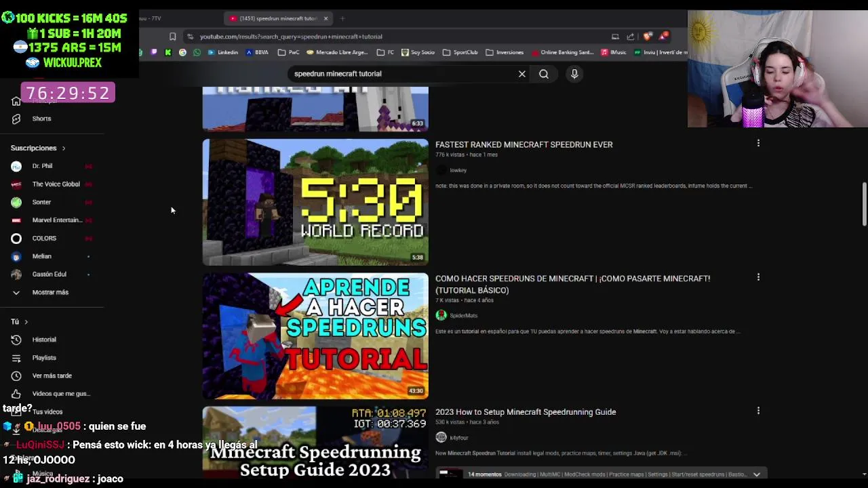Open the FC bookmarks folder
868x488 pixels.
click(x=385, y=52)
